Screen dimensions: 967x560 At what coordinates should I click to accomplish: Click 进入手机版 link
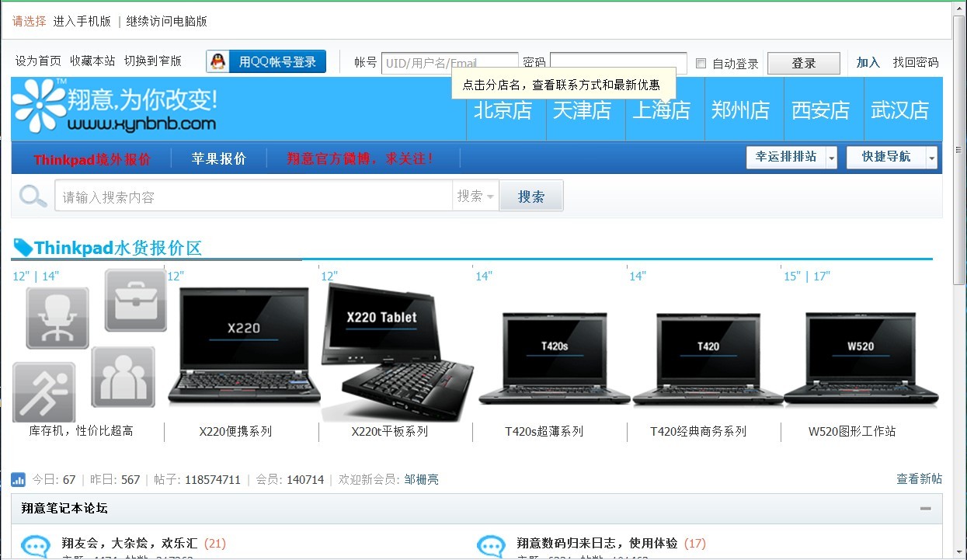[82, 22]
